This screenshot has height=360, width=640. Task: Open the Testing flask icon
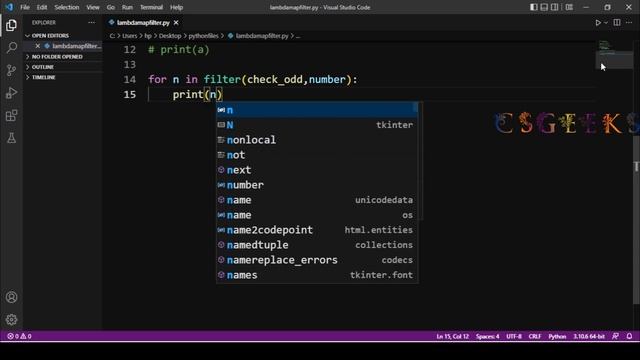(11, 138)
